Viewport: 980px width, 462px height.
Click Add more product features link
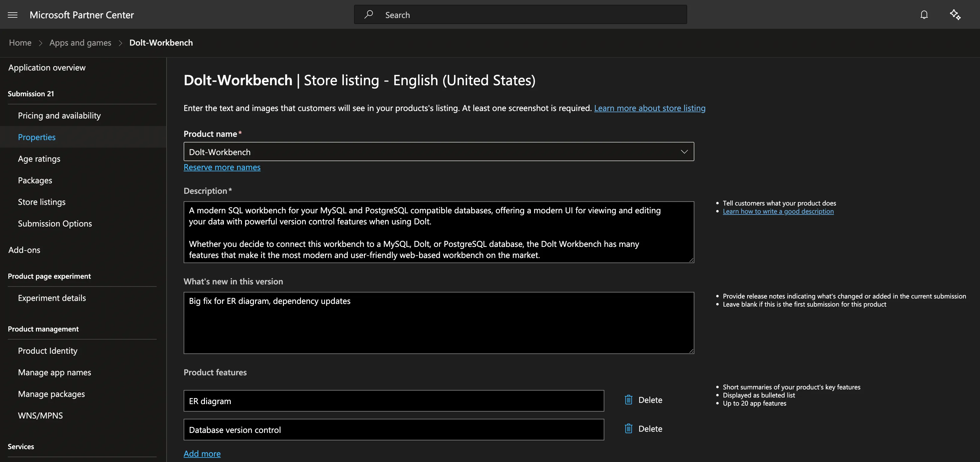[x=202, y=454]
